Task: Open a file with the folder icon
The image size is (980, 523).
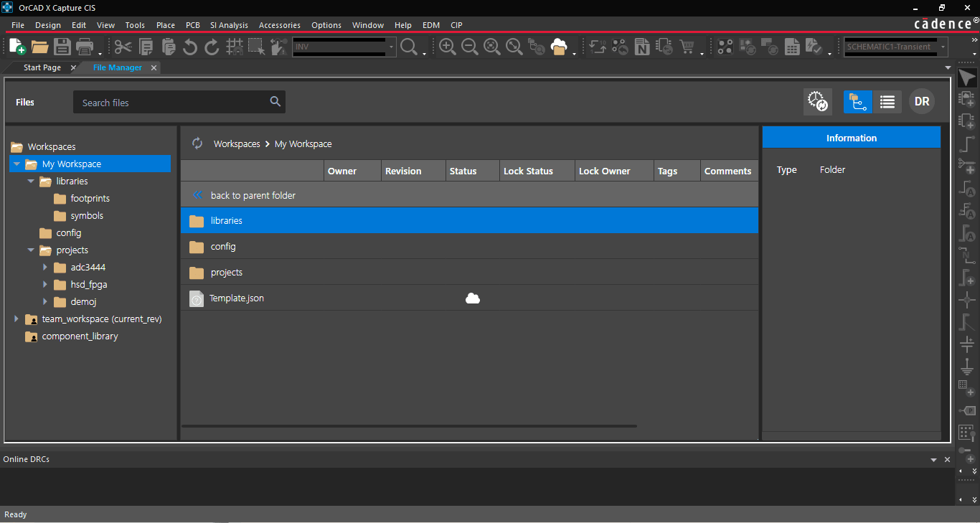Action: [39, 47]
